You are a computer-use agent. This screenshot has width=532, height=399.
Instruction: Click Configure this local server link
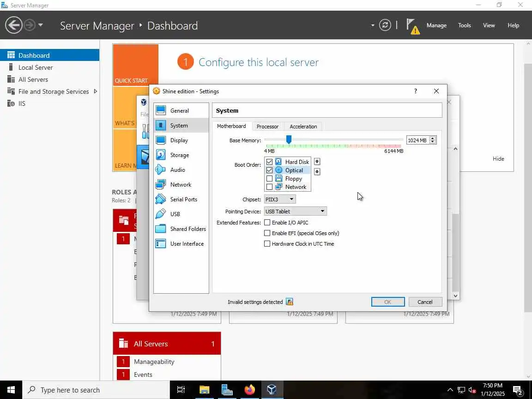259,62
